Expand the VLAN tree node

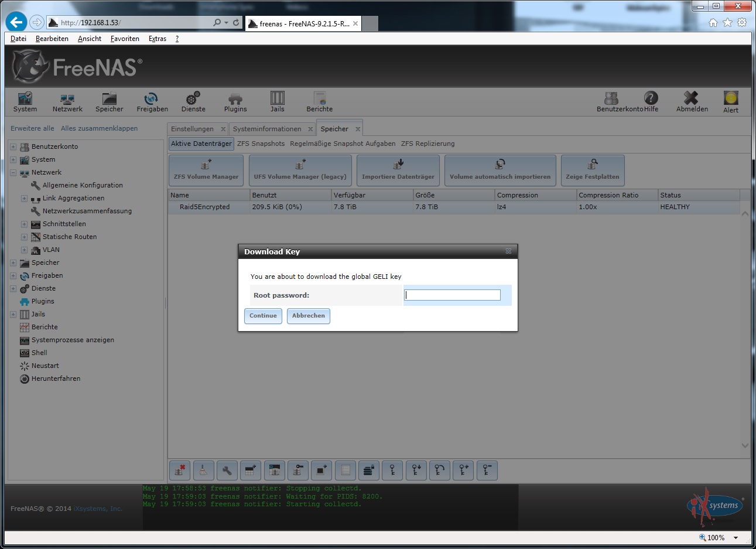pos(24,250)
